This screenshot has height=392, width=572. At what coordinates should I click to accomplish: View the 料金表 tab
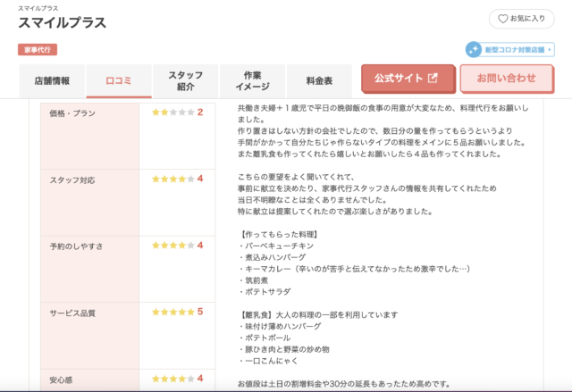319,80
